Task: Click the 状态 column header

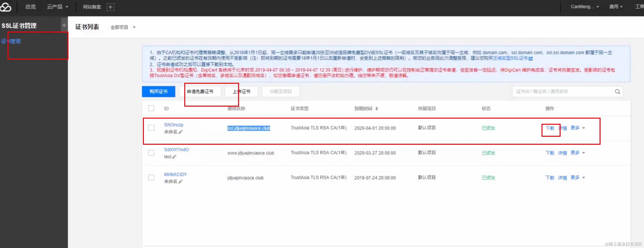Action: (x=486, y=108)
